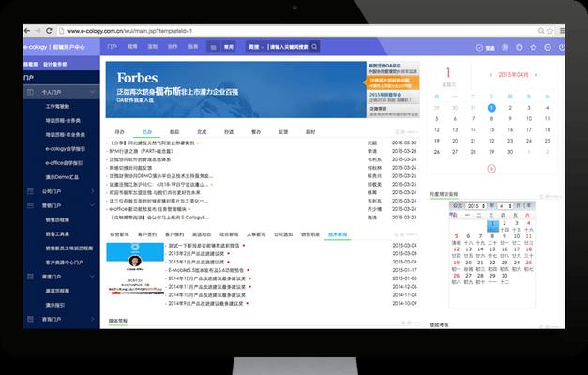Open 演示Demo汇总 in the sidebar
The height and width of the screenshot is (375, 588).
[62, 177]
